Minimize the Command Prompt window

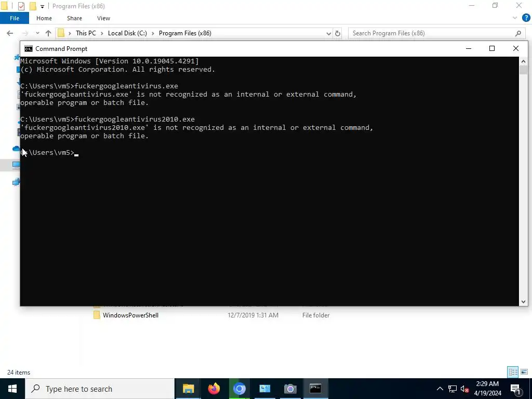[469, 48]
